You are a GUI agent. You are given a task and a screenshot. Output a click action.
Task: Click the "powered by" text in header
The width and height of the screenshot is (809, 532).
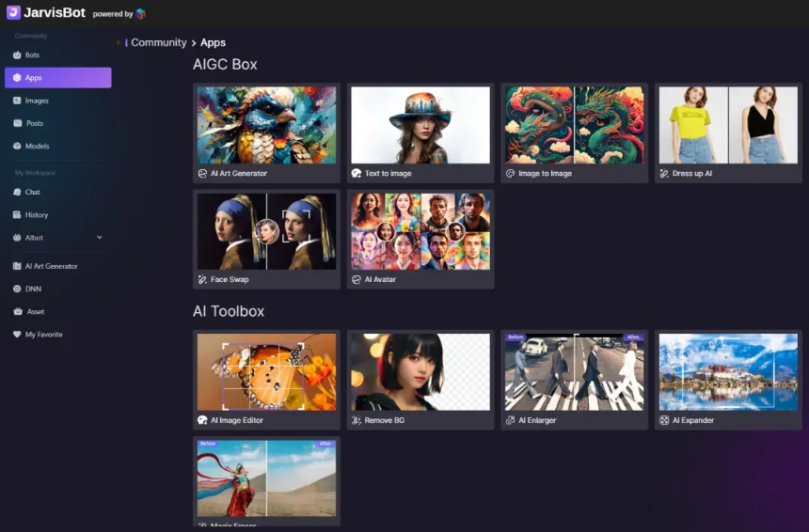113,14
